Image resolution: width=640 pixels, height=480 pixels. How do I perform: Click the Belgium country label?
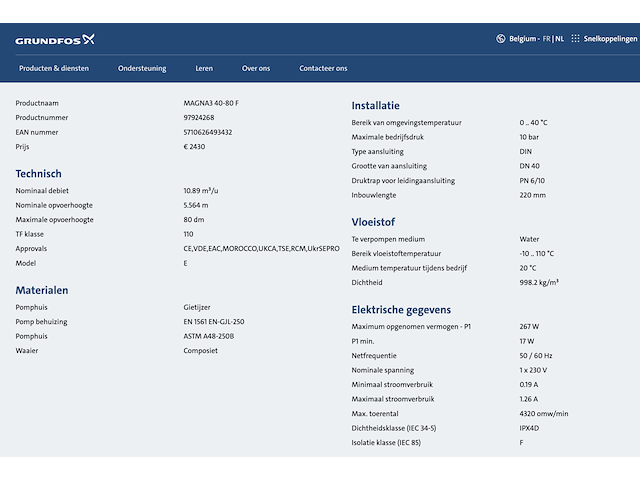(x=522, y=39)
